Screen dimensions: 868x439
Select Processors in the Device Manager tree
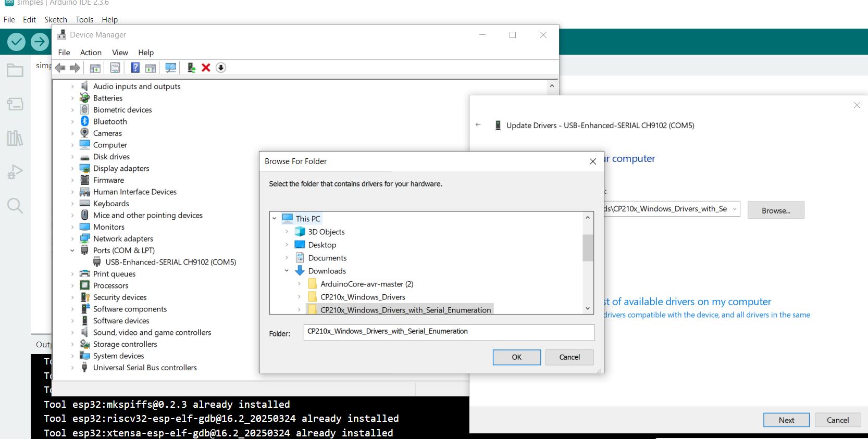click(110, 285)
